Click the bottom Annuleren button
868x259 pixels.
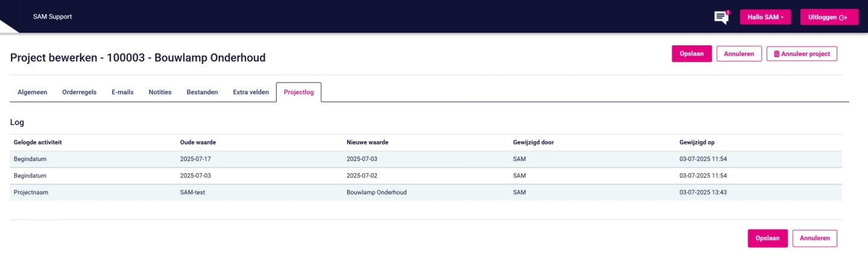click(x=814, y=238)
